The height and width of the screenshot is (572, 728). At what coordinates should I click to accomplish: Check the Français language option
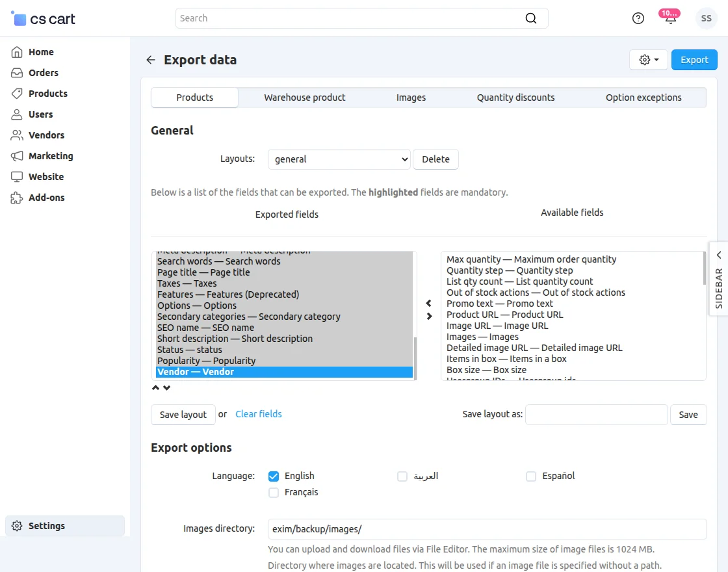(x=274, y=492)
